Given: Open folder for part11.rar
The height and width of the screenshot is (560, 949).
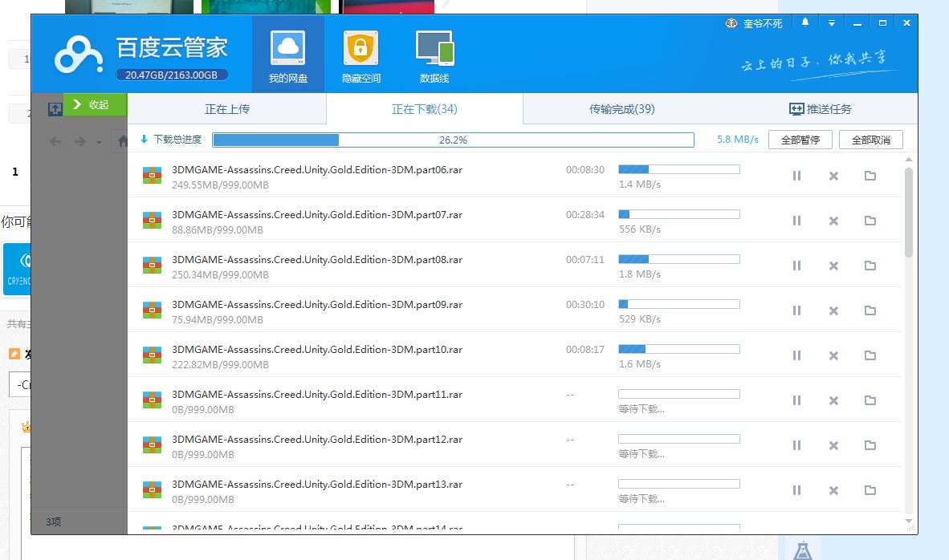Looking at the screenshot, I should tap(870, 400).
